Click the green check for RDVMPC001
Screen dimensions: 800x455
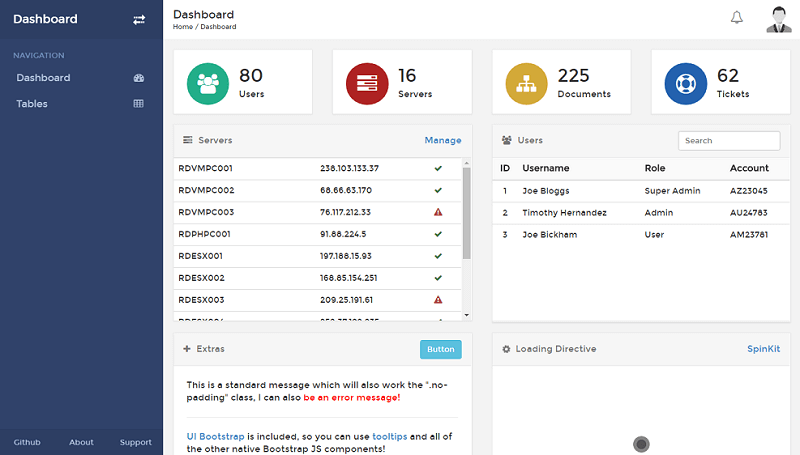click(438, 168)
